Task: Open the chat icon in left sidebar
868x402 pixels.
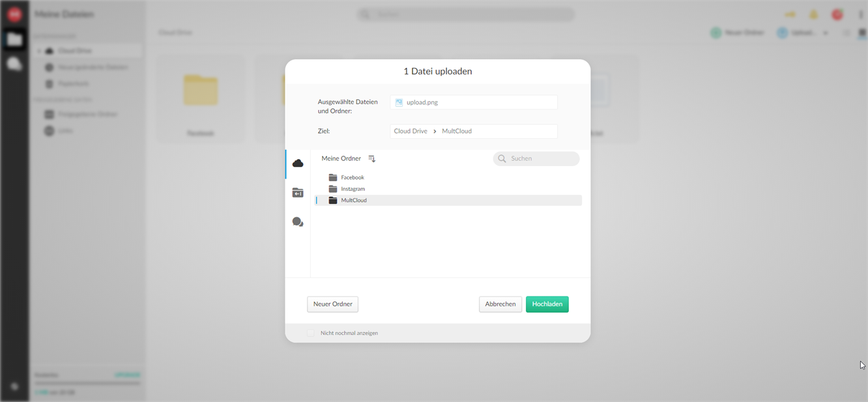Action: [14, 64]
